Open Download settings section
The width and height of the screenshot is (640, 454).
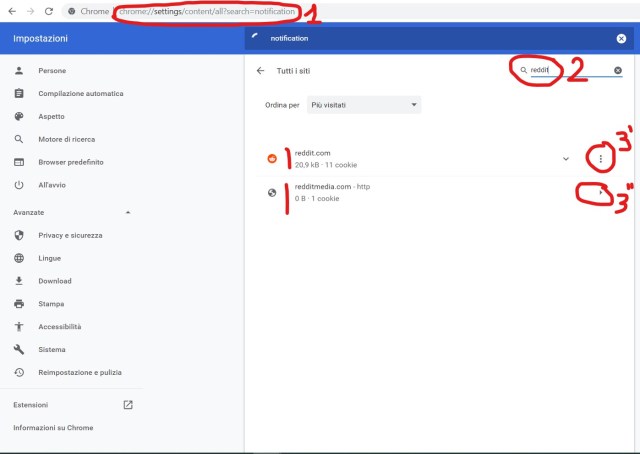coord(55,281)
